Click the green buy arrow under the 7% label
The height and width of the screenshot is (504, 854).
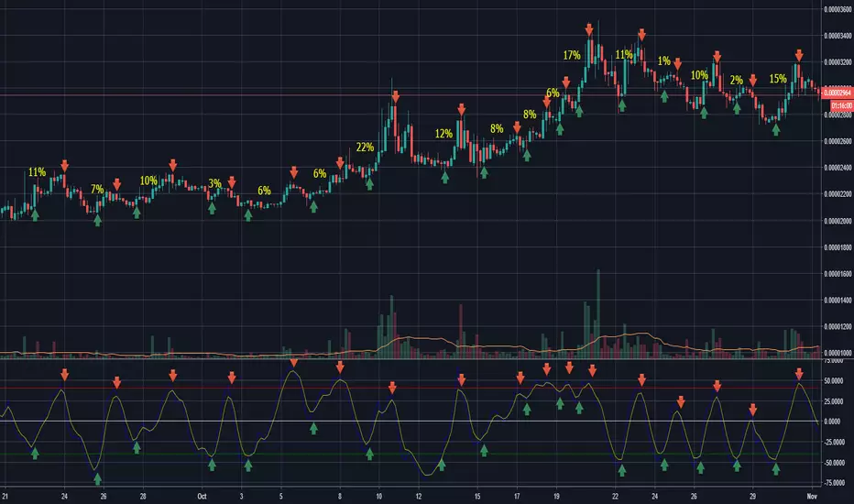click(98, 220)
